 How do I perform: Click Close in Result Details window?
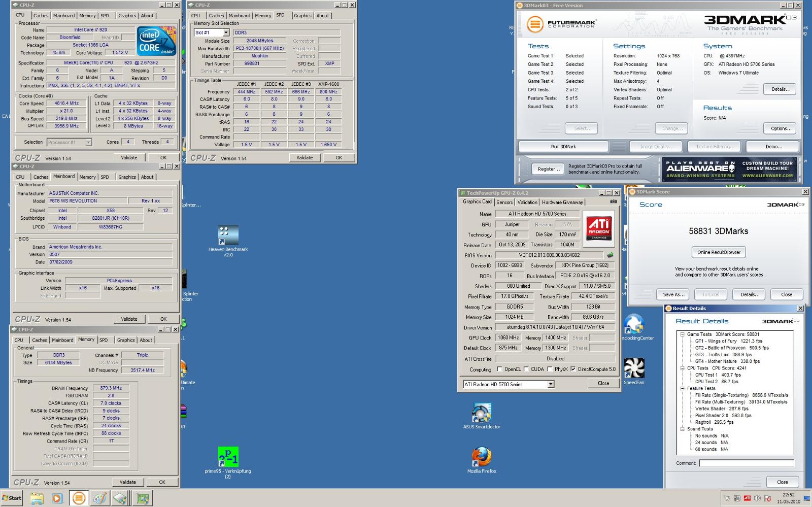tap(782, 482)
